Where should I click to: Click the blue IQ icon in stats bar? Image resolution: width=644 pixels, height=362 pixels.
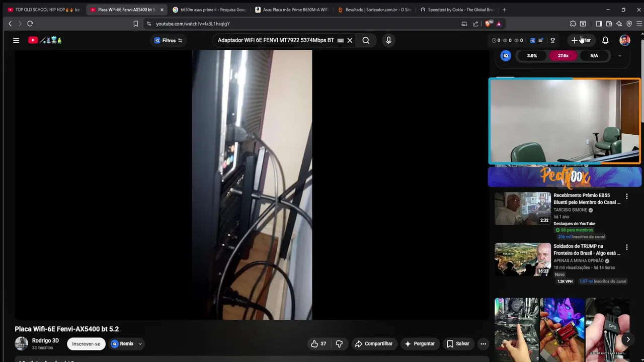[x=533, y=40]
